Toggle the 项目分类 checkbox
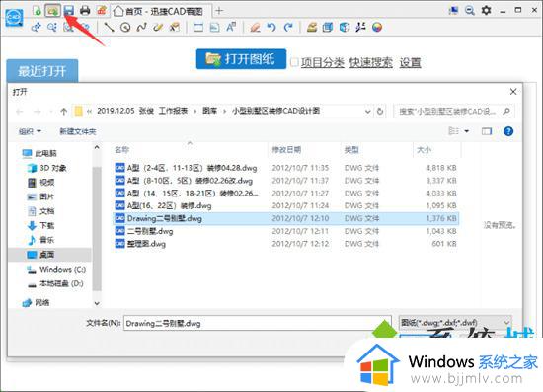 pos(294,62)
